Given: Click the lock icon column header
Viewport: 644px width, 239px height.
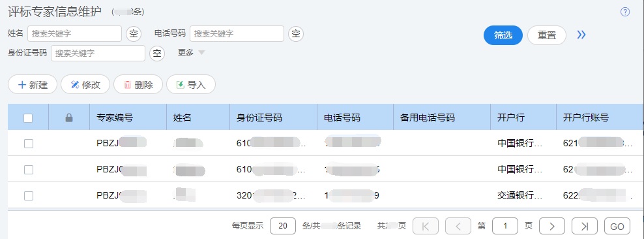Looking at the screenshot, I should pyautogui.click(x=69, y=118).
